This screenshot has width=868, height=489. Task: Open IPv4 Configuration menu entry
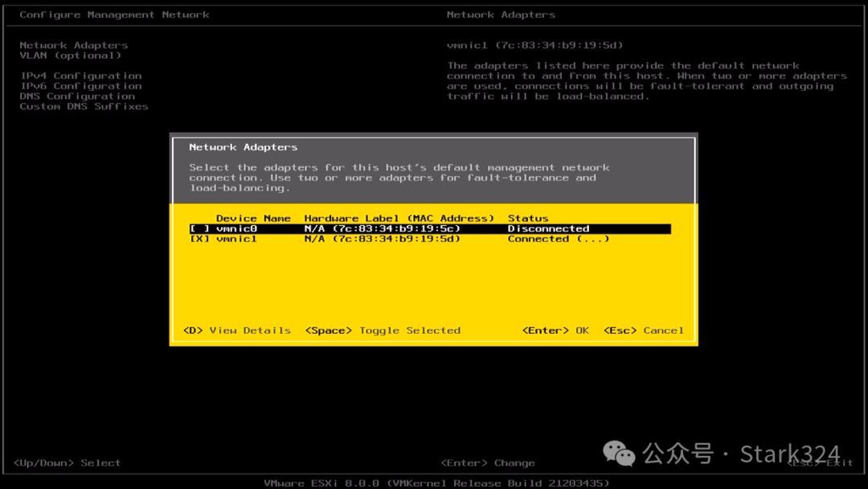[x=81, y=76]
